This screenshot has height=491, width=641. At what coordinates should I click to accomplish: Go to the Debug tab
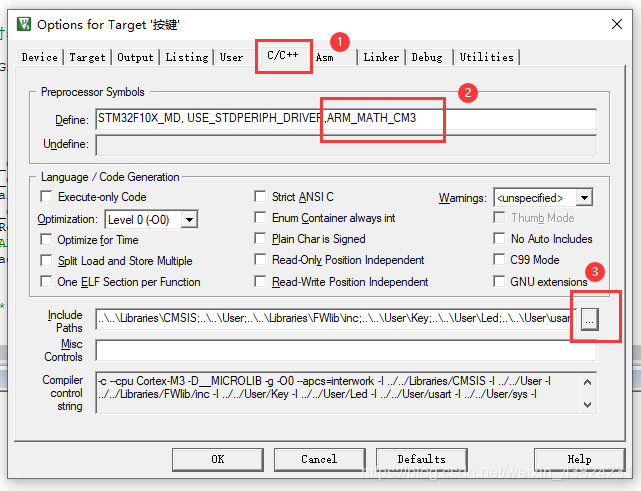(427, 57)
